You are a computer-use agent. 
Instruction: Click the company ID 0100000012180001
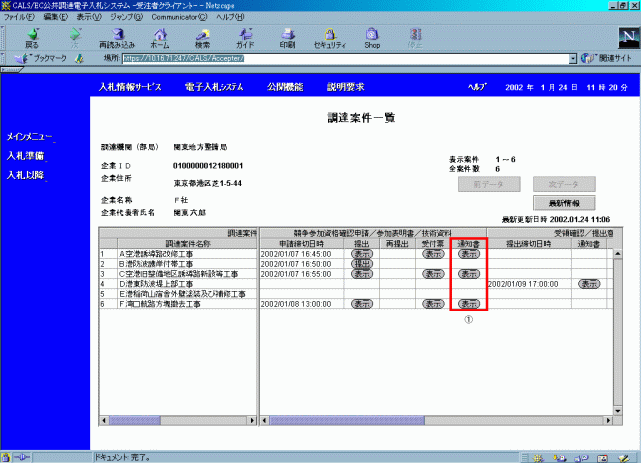tap(208, 166)
